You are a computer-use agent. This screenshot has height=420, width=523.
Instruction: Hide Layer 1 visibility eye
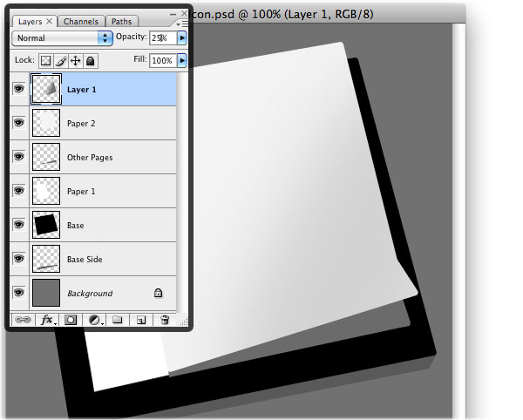pyautogui.click(x=19, y=89)
